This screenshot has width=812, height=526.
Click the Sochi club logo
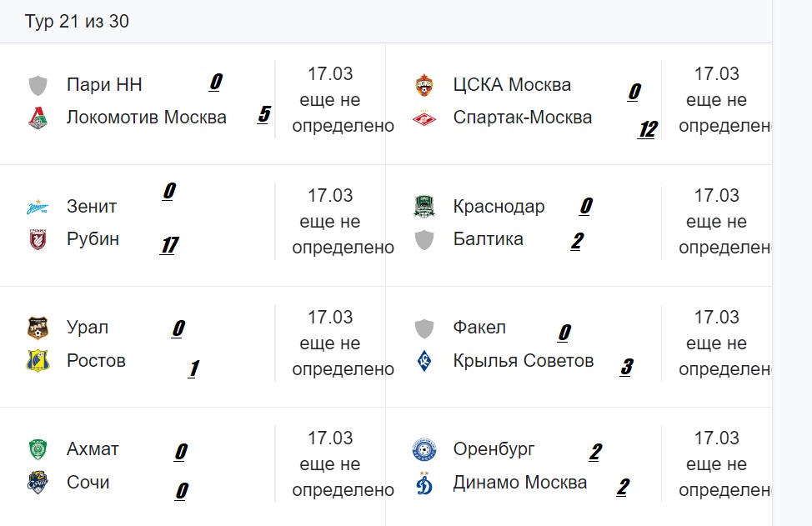pos(38,483)
